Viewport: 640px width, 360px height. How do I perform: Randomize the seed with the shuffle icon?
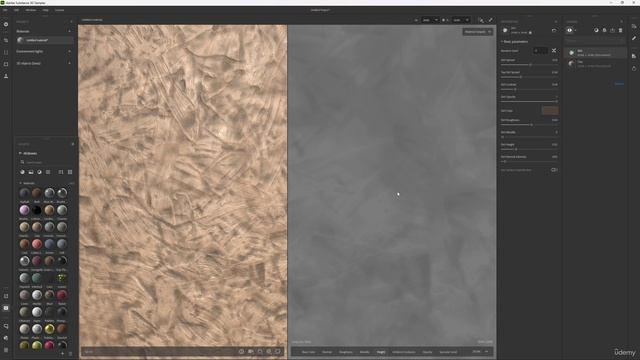554,51
